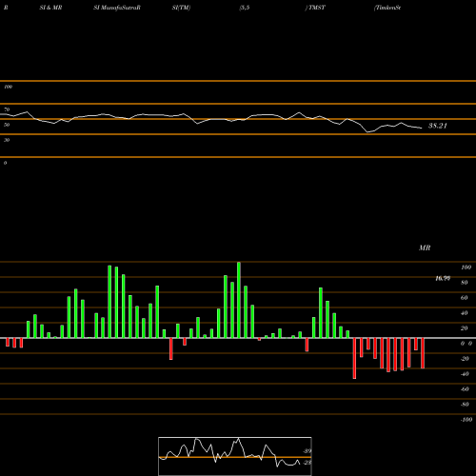Screen dimensions: 476x476
Task: Click the 'SI & MR' header text
Action: (x=50, y=8)
